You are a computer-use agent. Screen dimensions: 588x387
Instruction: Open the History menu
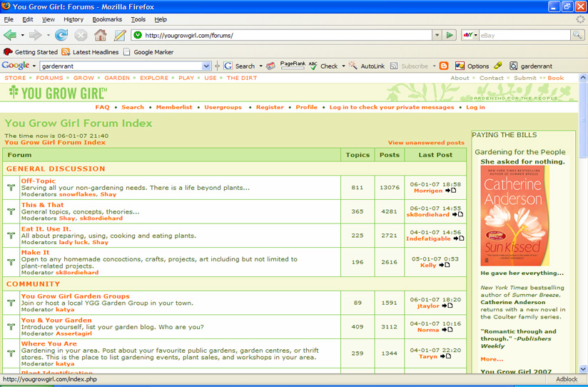[73, 19]
